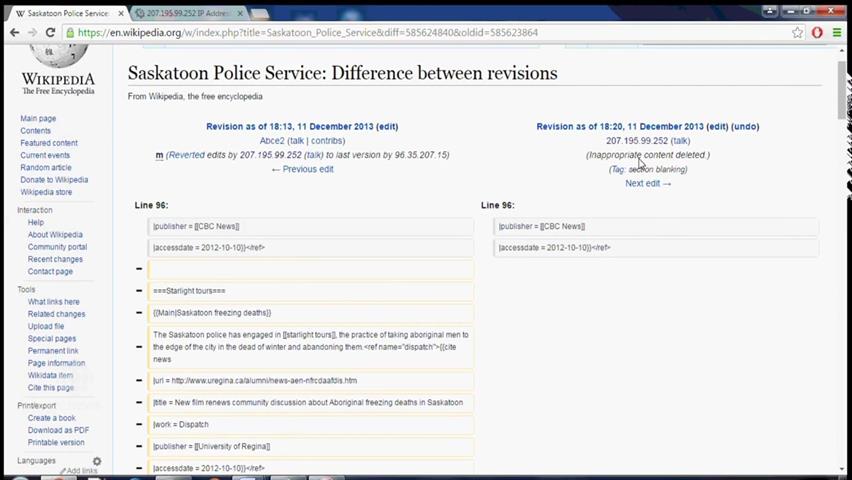This screenshot has height=480, width=852.
Task: Collapse the Interaction sidebar section
Action: 35,210
